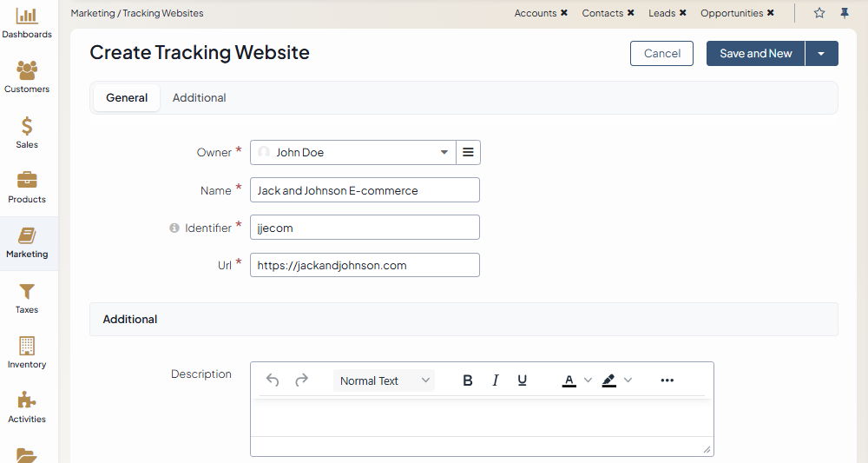Select the Taxes funnel icon
The image size is (868, 463).
point(27,293)
